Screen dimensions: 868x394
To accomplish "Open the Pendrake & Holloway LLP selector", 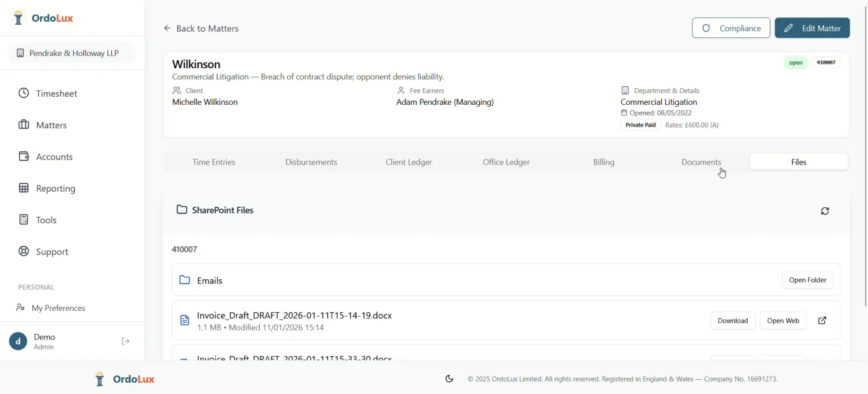I will [x=71, y=53].
